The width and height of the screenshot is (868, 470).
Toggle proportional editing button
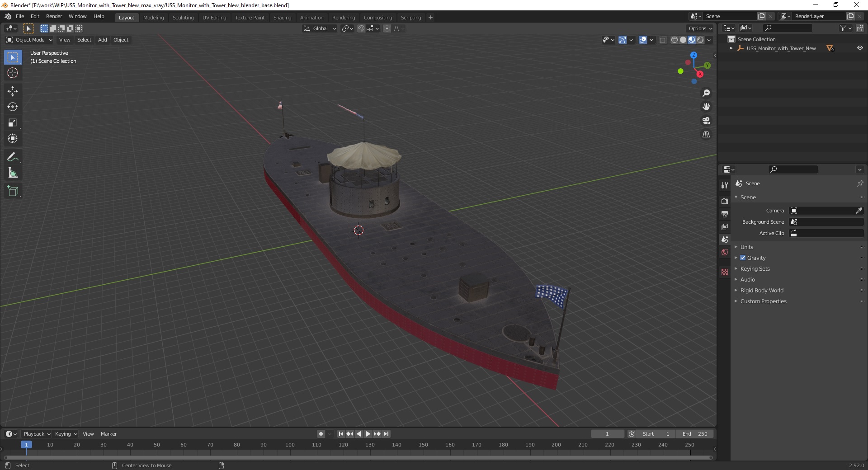(387, 28)
